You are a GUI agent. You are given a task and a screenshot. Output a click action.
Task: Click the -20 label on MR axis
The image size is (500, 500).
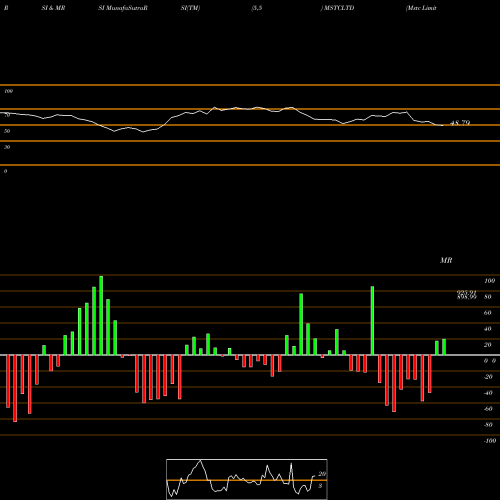point(488,377)
